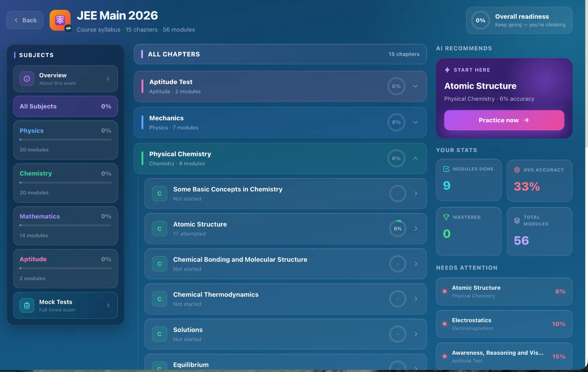Click the Avg Accuracy target icon
Image resolution: width=588 pixels, height=372 pixels.
[517, 170]
